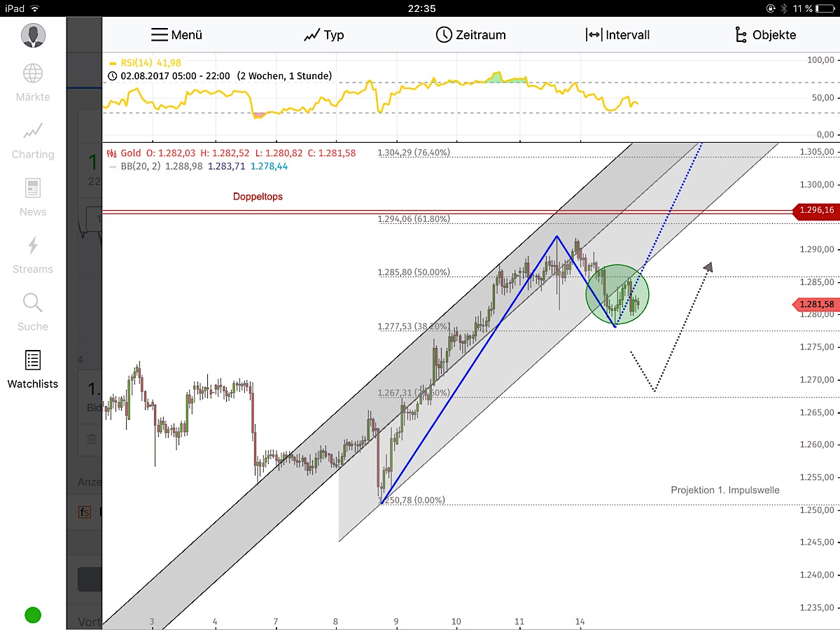
Task: Open the News panel
Action: click(31, 195)
